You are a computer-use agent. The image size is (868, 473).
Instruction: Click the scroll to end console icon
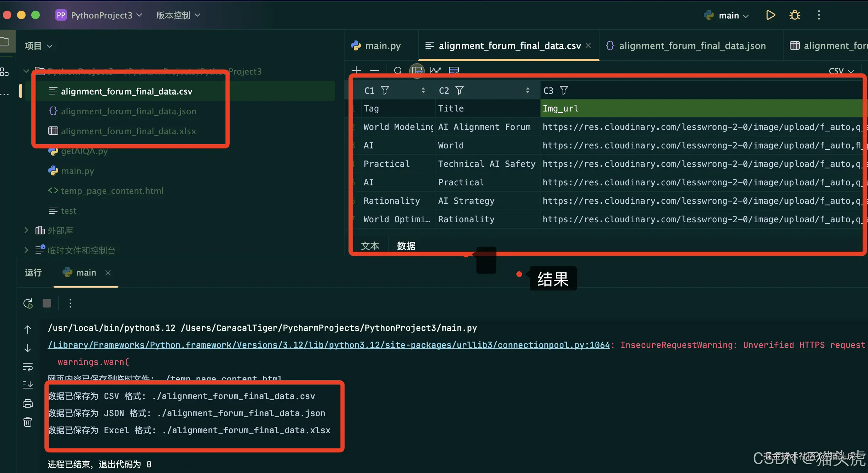(x=28, y=385)
